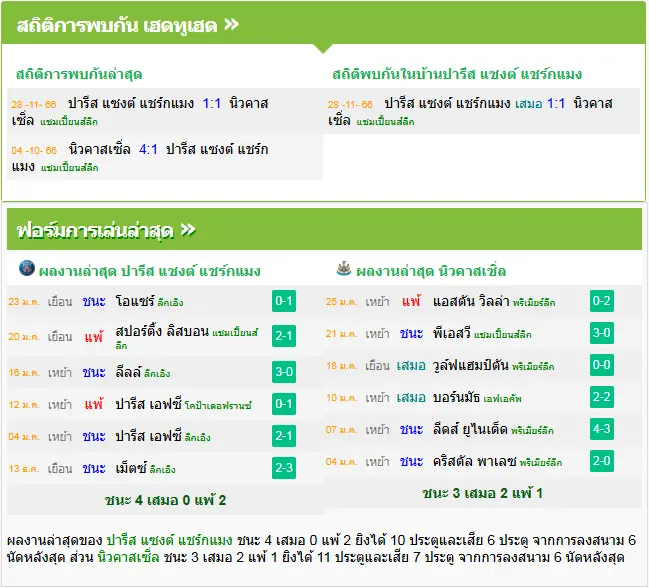This screenshot has height=588, width=649.
Task: Click the 0-0 score badge for วูล์ฟแฮมป์ตัน
Action: click(602, 365)
